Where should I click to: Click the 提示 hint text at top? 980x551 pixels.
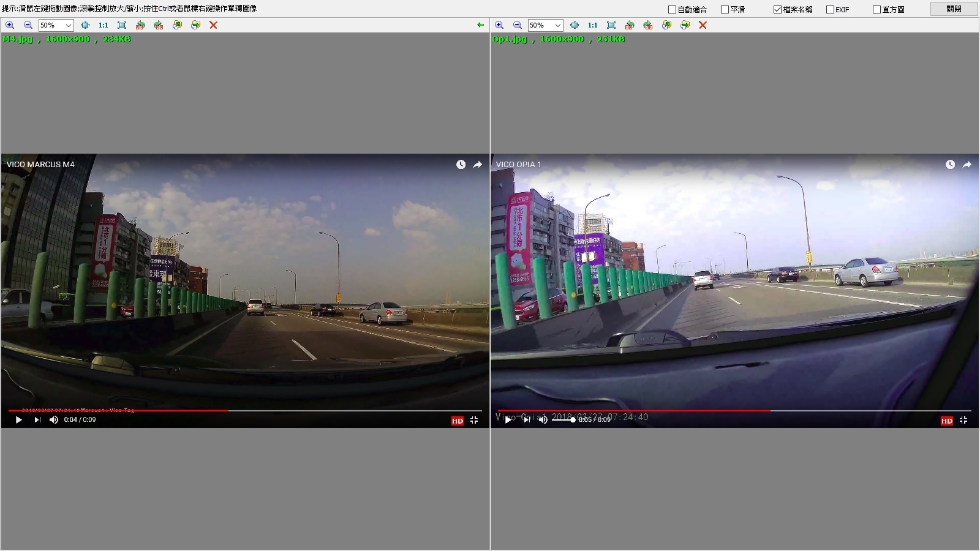(x=129, y=9)
